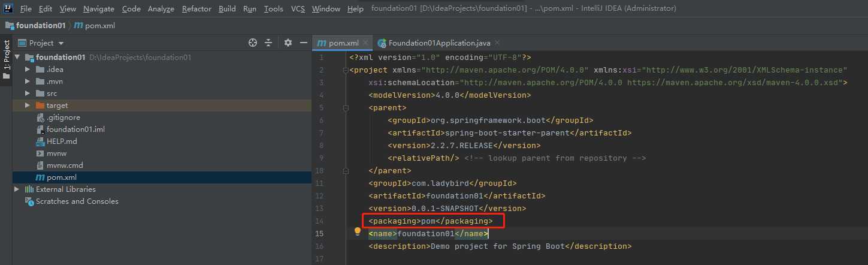Image resolution: width=868 pixels, height=265 pixels.
Task: Click fold end marker at line 10
Action: coord(345,171)
